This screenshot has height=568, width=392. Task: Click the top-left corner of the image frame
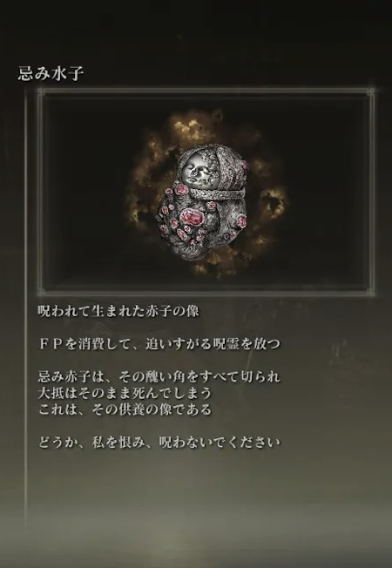[x=41, y=91]
